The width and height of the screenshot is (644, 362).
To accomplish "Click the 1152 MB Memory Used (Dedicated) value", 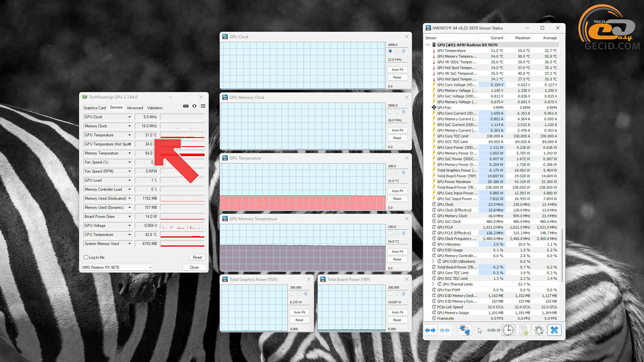I will click(147, 198).
